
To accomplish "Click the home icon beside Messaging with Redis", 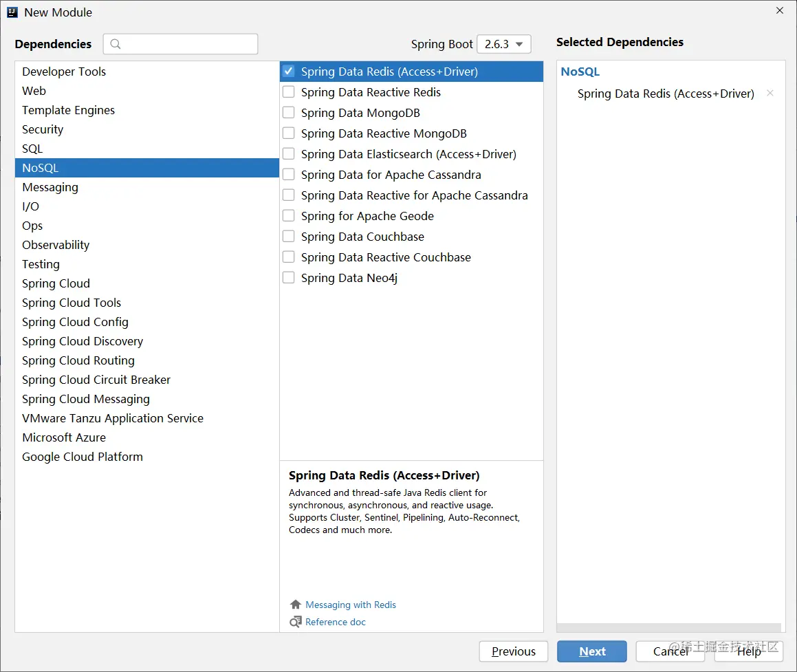I will [295, 605].
